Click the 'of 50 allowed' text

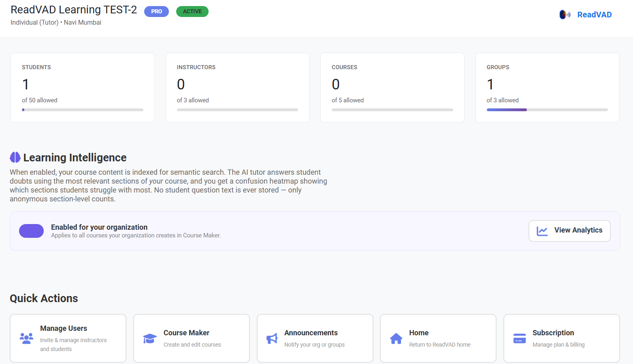(x=40, y=100)
